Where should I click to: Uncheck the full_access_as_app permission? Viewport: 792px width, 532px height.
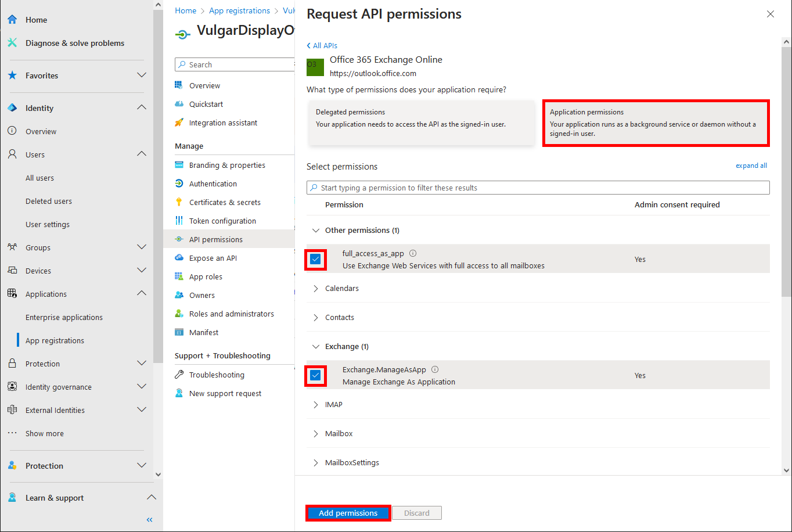point(315,259)
